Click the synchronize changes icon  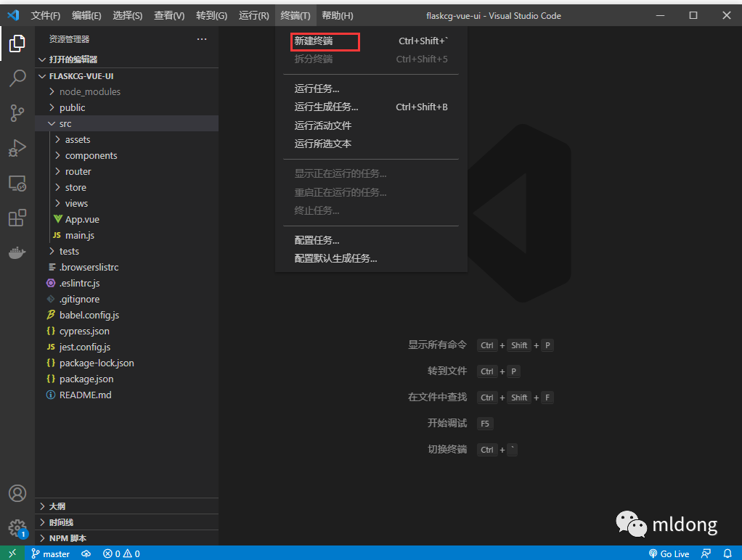point(86,553)
